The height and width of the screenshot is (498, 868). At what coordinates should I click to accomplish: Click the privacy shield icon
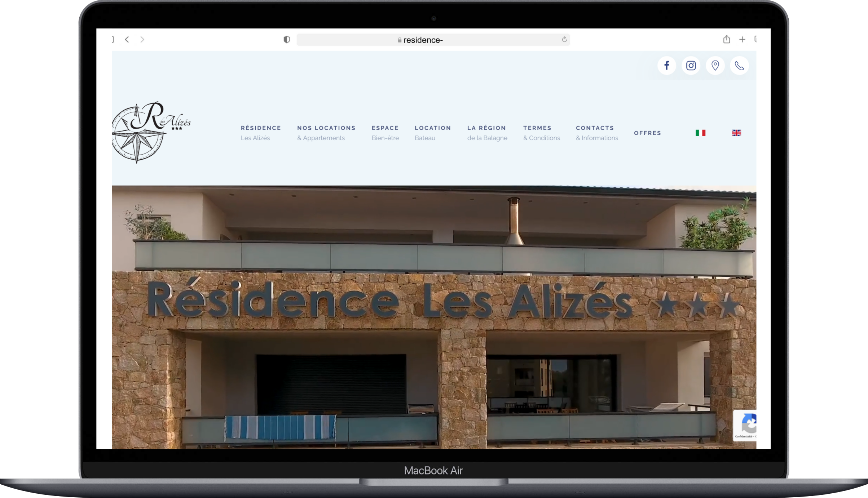[x=287, y=40]
